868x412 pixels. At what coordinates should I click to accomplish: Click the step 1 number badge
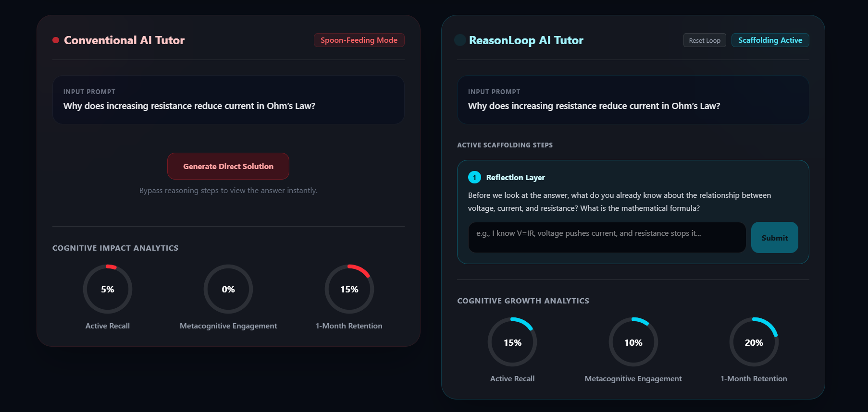pyautogui.click(x=474, y=178)
